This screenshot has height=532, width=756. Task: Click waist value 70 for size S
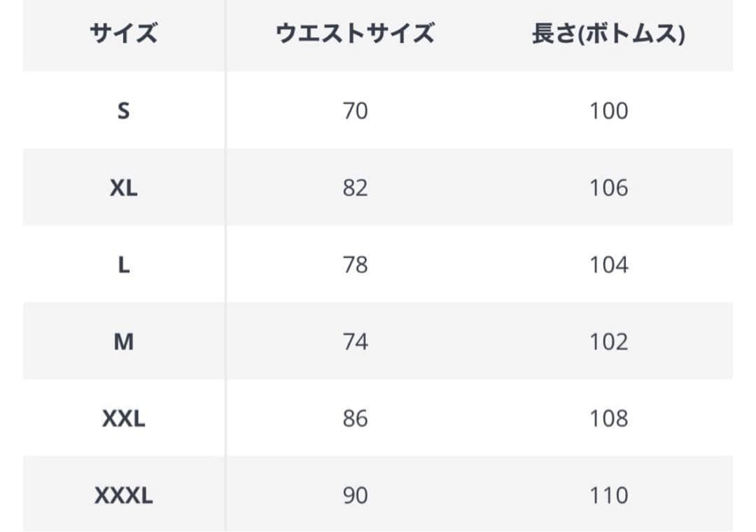click(356, 111)
